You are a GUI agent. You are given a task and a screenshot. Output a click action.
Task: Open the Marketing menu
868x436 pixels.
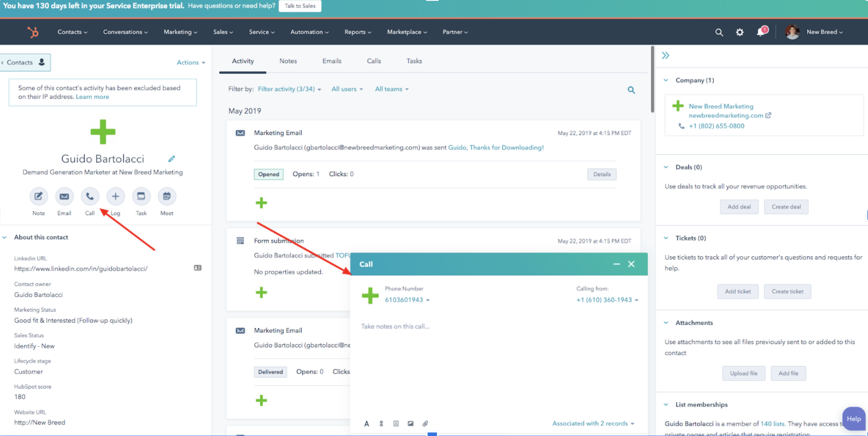[x=180, y=32]
